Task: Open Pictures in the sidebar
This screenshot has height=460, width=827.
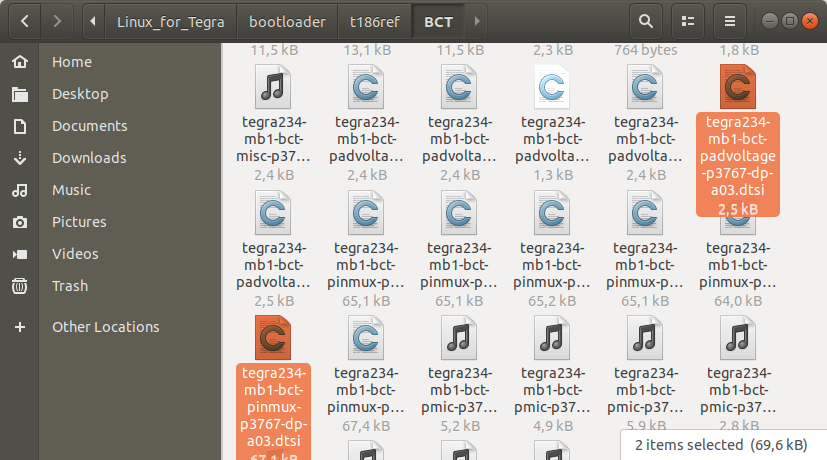Action: tap(79, 222)
